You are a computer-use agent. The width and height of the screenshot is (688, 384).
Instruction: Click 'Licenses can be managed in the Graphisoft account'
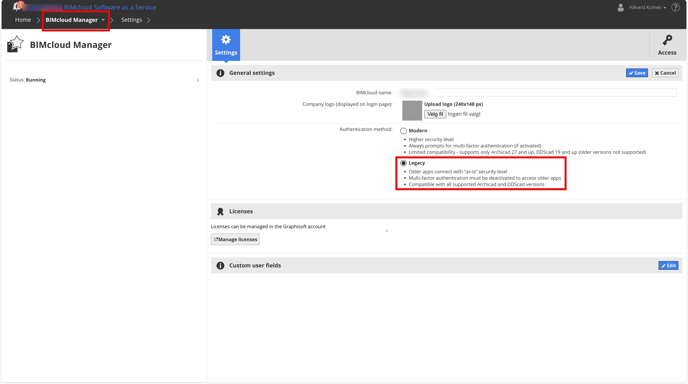[268, 227]
